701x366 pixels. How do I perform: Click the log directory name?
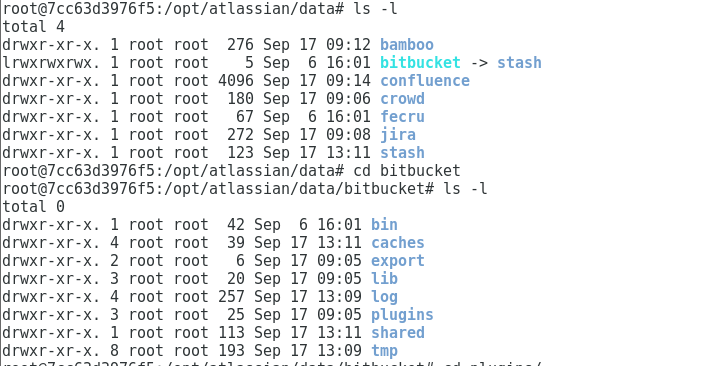tap(384, 297)
